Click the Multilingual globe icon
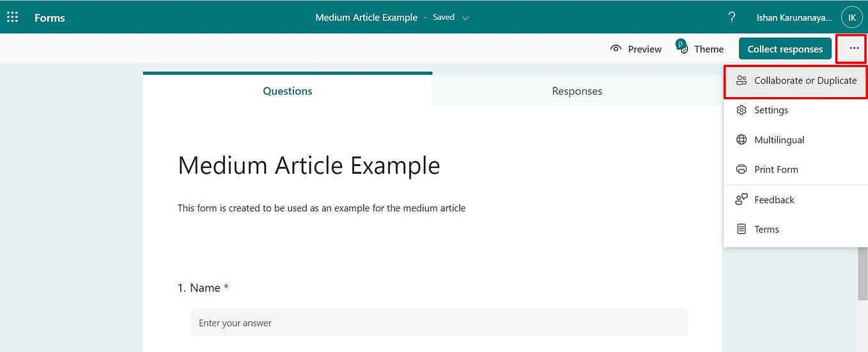 point(741,139)
